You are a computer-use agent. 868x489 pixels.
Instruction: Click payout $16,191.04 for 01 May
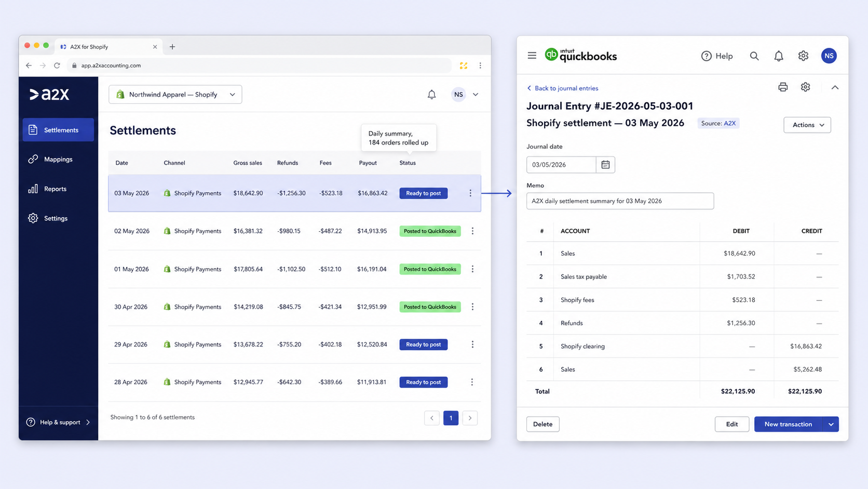click(372, 269)
